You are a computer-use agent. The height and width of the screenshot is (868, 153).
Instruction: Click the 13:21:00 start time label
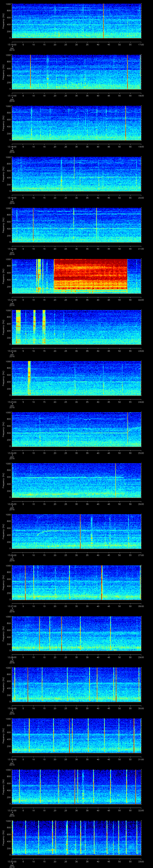pyautogui.click(x=12, y=300)
